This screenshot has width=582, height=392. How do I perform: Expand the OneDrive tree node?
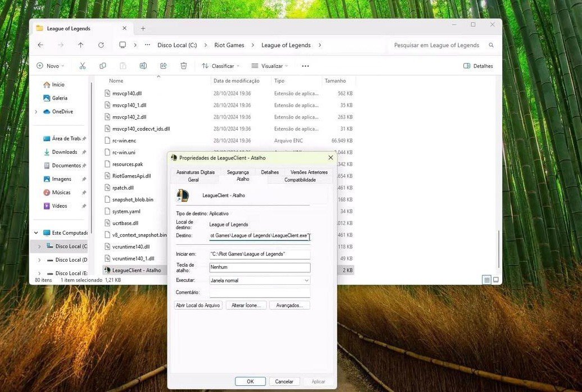click(36, 111)
